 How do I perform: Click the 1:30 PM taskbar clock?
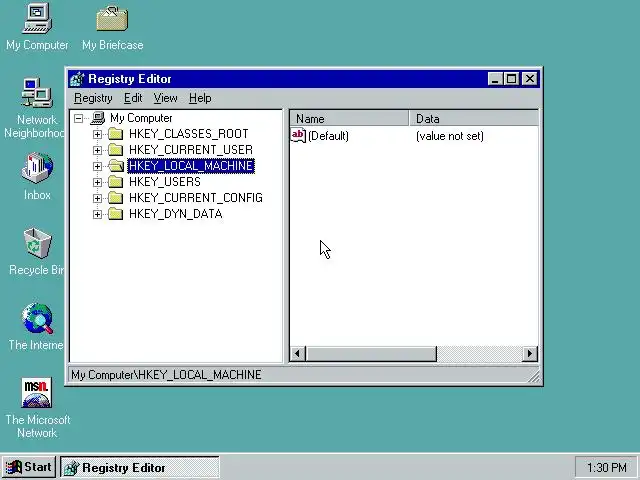pyautogui.click(x=606, y=467)
